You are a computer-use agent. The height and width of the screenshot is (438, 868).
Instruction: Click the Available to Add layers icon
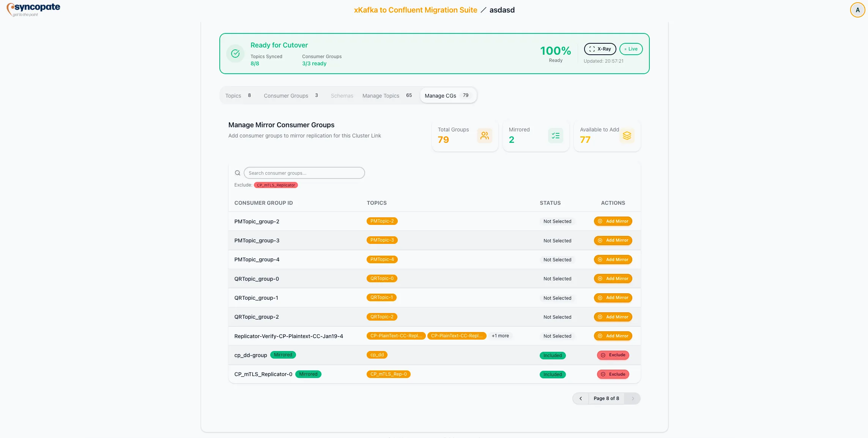(x=627, y=136)
